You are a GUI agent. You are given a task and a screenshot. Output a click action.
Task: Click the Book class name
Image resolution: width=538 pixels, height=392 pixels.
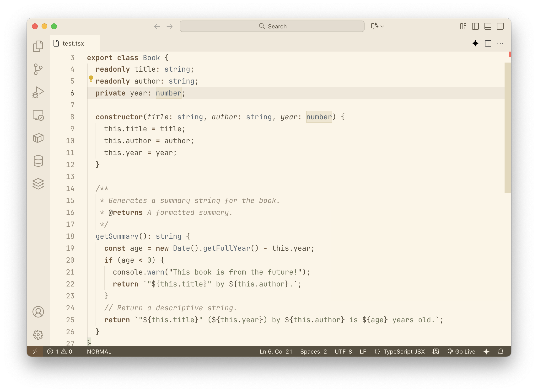tap(151, 58)
